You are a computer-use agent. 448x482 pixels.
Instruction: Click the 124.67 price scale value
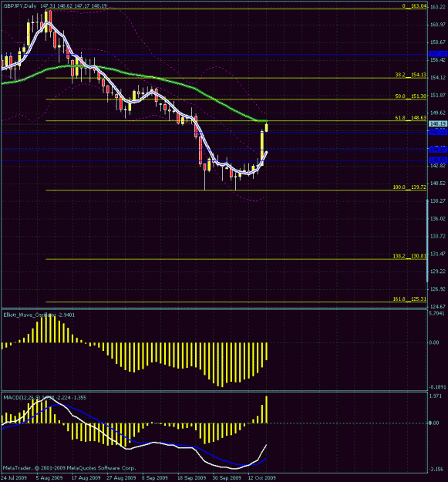coord(438,306)
